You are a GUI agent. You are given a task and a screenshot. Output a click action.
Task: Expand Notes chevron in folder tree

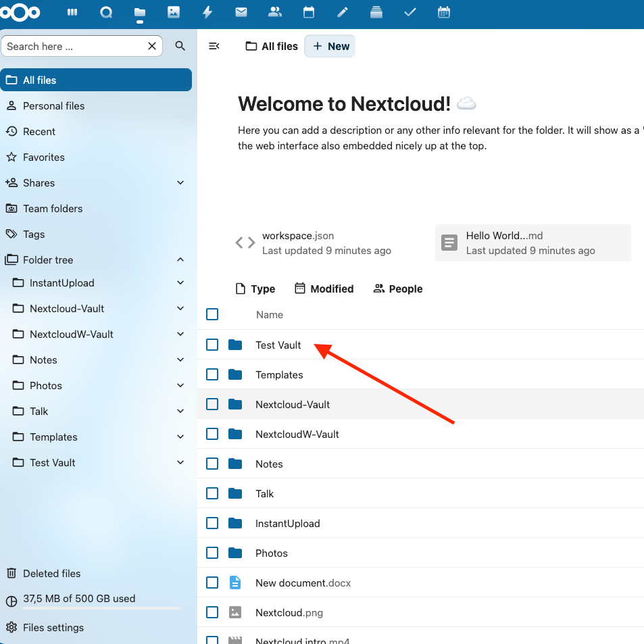point(180,360)
